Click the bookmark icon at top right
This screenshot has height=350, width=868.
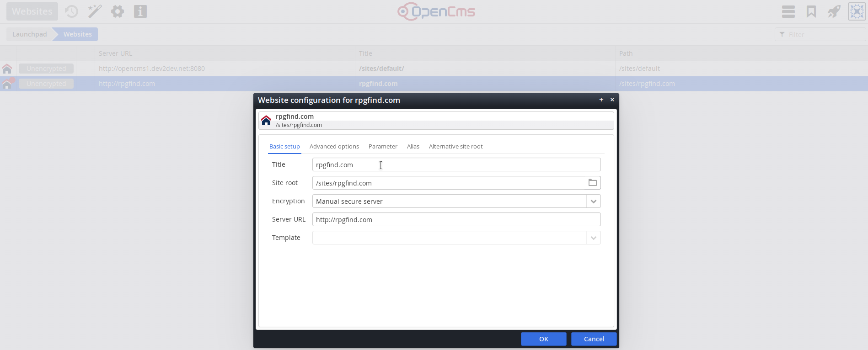(811, 11)
